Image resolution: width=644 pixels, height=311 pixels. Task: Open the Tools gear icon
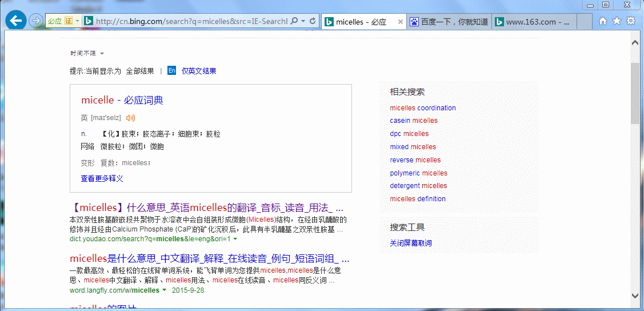tap(631, 21)
